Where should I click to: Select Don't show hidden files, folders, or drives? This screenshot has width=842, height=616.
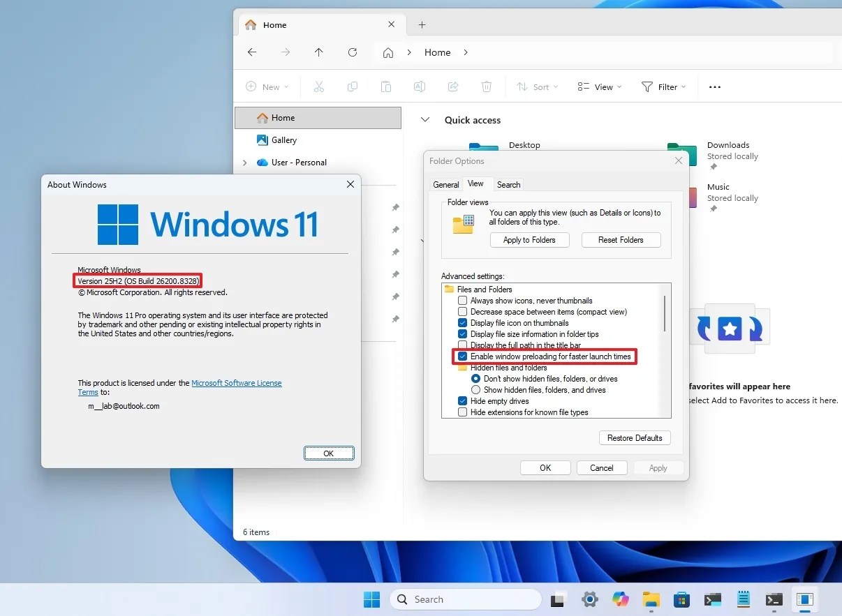pos(476,379)
